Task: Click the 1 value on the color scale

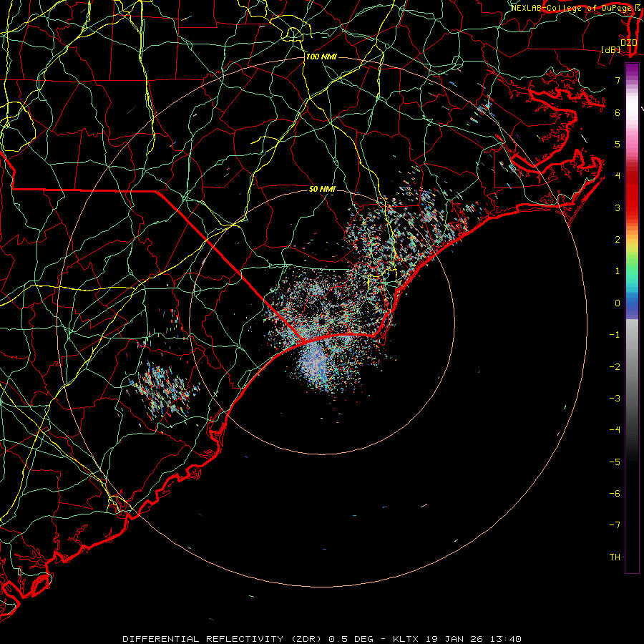Action: pos(618,271)
